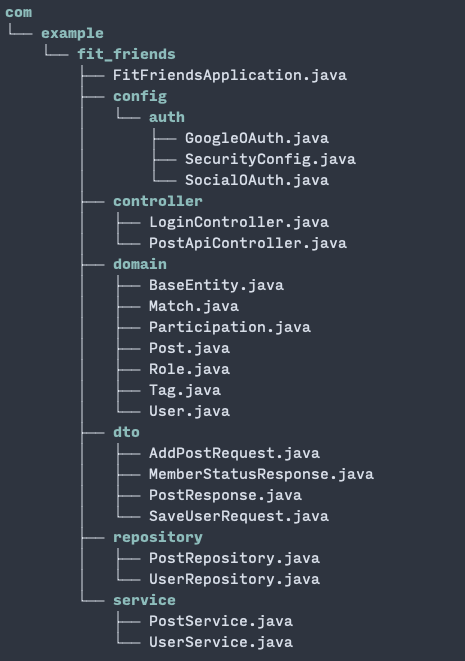Open UserRepository.java file

tap(234, 579)
